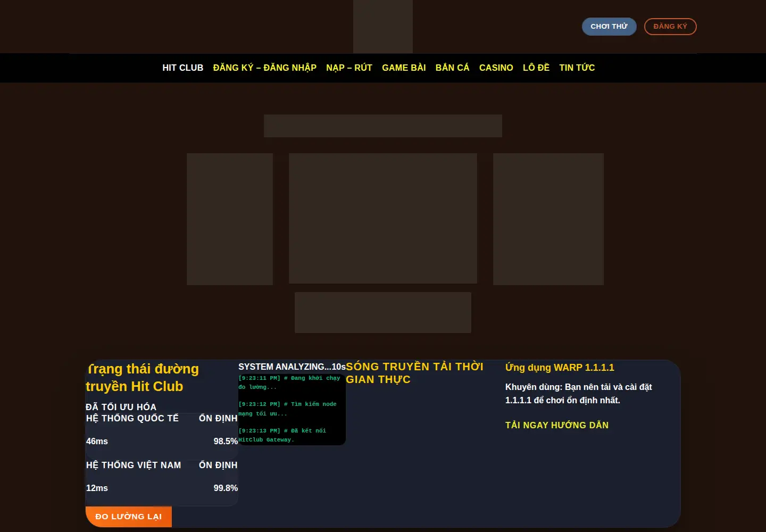Open the HIT CLUB menu item
Viewport: 766px width, 532px height.
coord(183,68)
